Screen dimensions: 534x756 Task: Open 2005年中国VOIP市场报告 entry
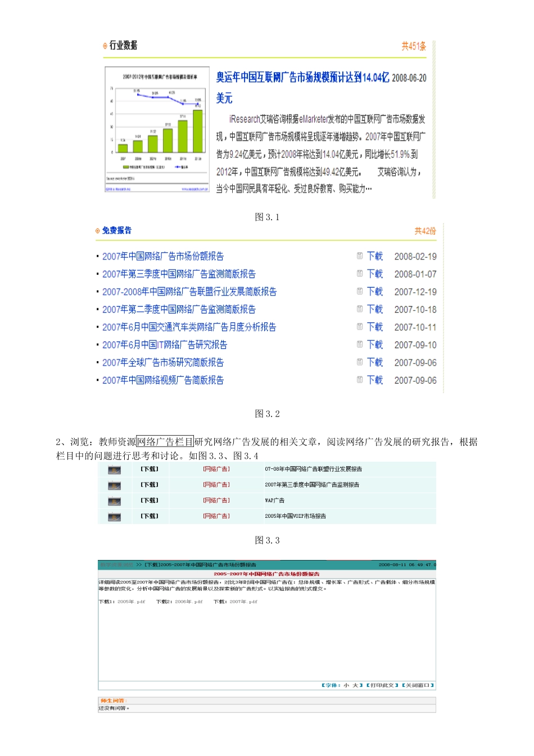tap(296, 516)
